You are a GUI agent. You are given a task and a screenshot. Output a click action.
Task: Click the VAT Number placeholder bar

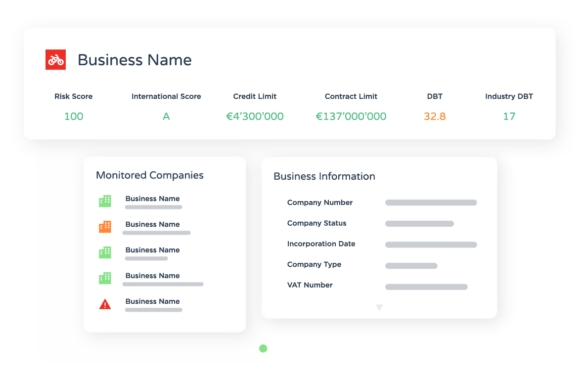click(x=426, y=287)
